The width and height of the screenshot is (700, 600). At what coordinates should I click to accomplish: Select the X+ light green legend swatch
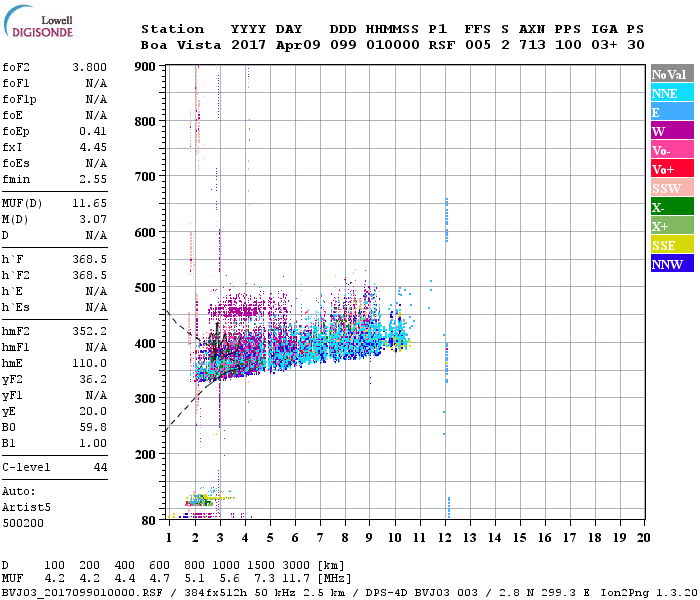click(x=672, y=226)
